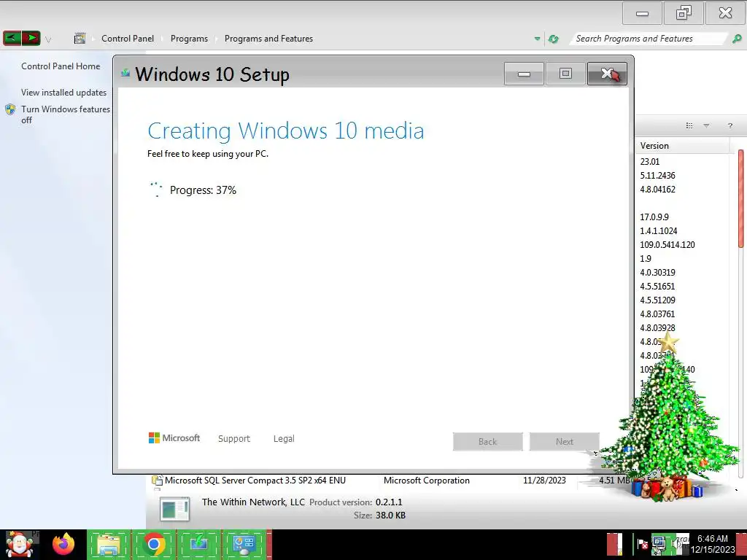Maximize the Windows 10 Setup window
This screenshot has width=747, height=560.
click(565, 74)
